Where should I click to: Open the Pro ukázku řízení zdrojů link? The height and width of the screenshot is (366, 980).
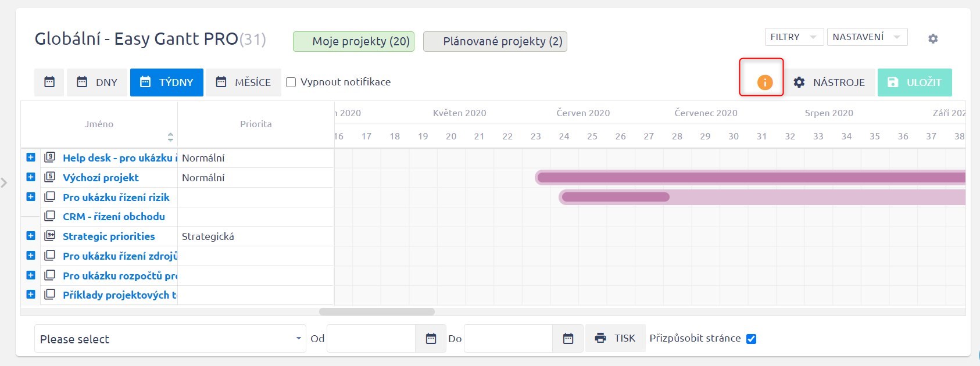[120, 256]
